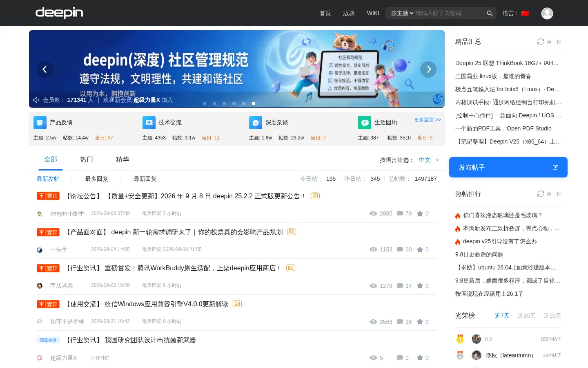
Task: Show 近7天 honor ranking
Action: [x=502, y=316]
